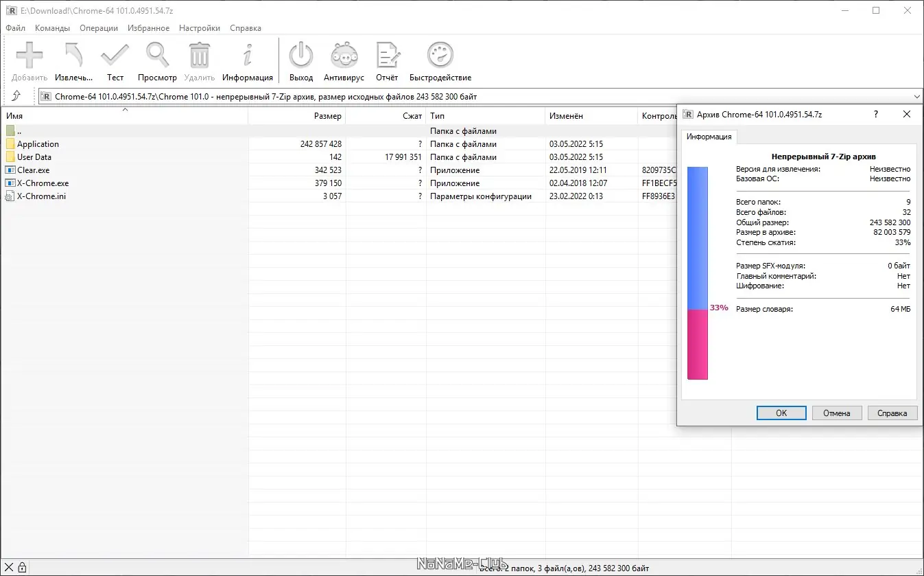This screenshot has height=576, width=924.
Task: Select the Application folder name
Action: (x=38, y=144)
